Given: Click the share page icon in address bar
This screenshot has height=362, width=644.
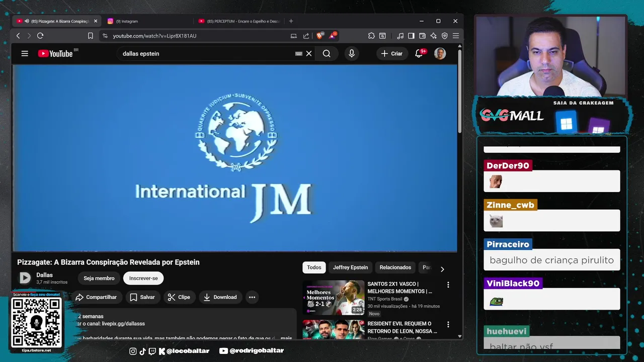Looking at the screenshot, I should [306, 36].
